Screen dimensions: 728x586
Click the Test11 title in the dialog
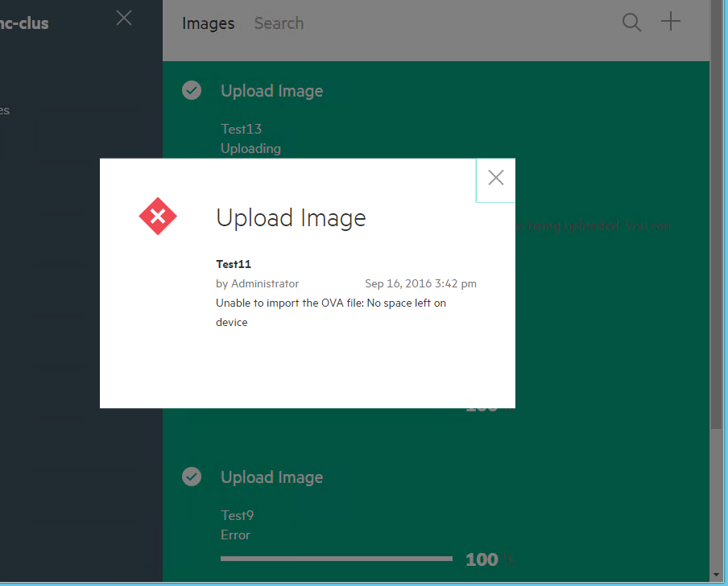click(x=233, y=264)
